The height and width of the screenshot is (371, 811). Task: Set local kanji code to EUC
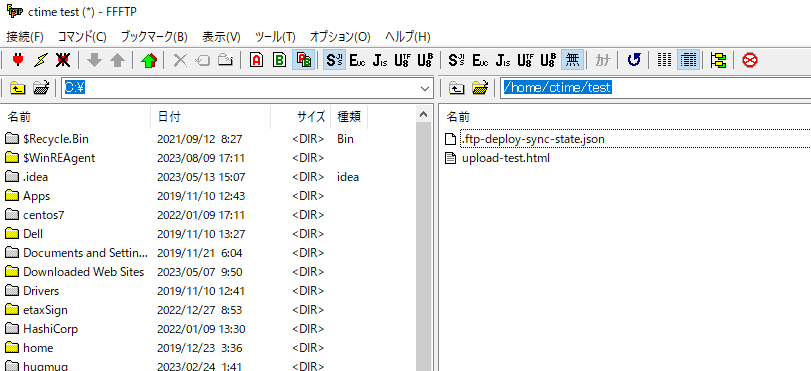[x=357, y=61]
